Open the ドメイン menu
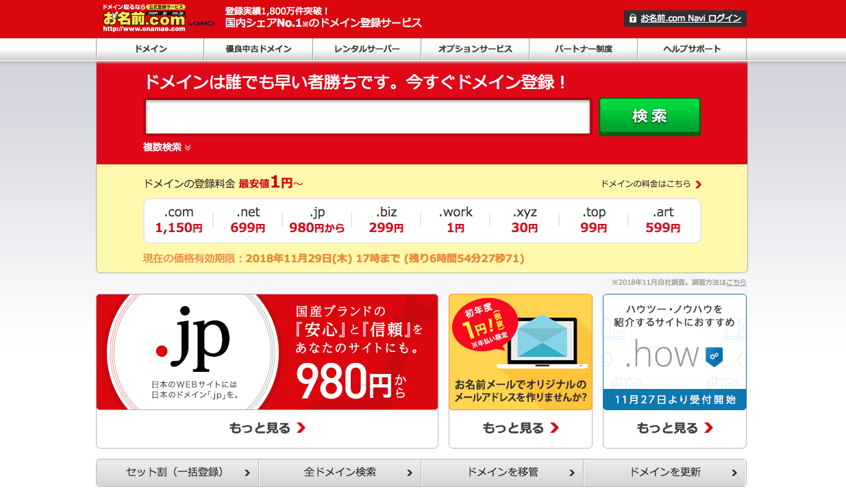Screen dimensions: 846x504 pyautogui.click(x=151, y=49)
